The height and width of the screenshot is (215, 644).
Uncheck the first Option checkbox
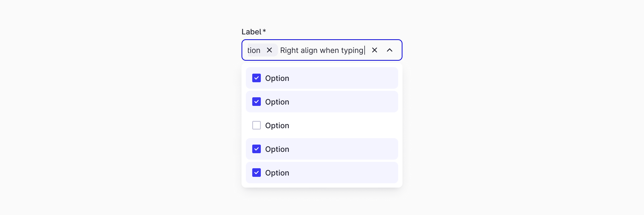coord(256,78)
